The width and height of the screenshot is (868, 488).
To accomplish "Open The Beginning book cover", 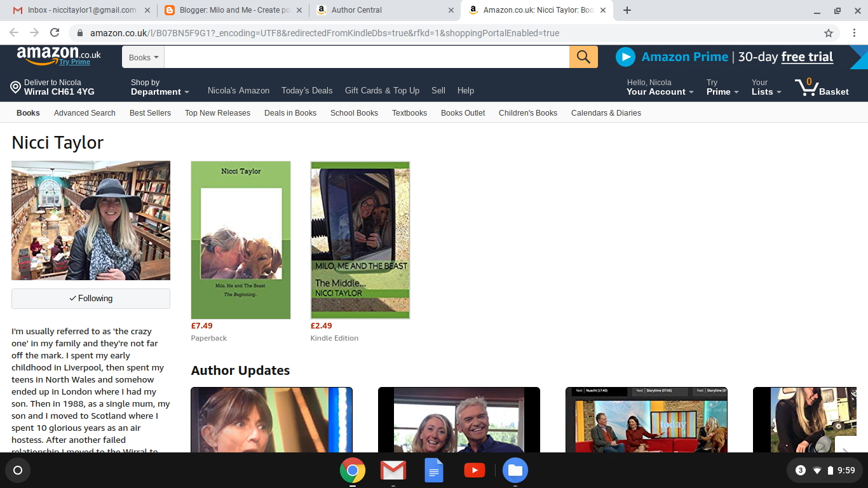I will [x=241, y=240].
